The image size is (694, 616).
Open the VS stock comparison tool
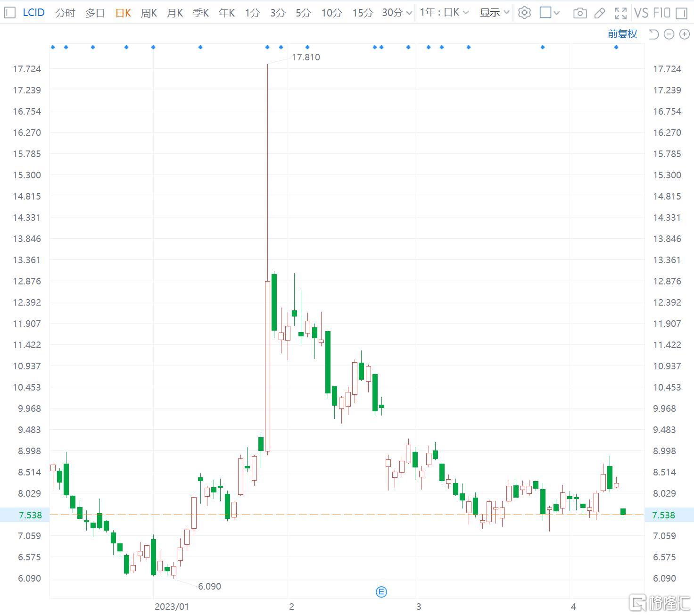point(642,13)
